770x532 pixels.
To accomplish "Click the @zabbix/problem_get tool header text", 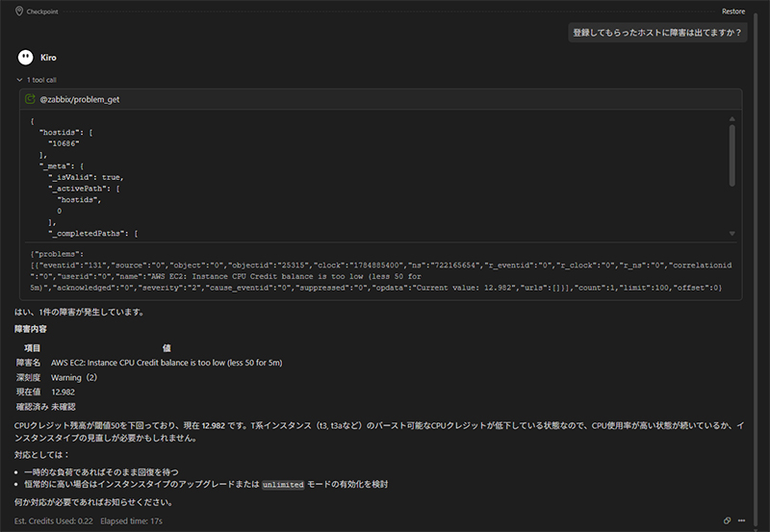I will [80, 100].
